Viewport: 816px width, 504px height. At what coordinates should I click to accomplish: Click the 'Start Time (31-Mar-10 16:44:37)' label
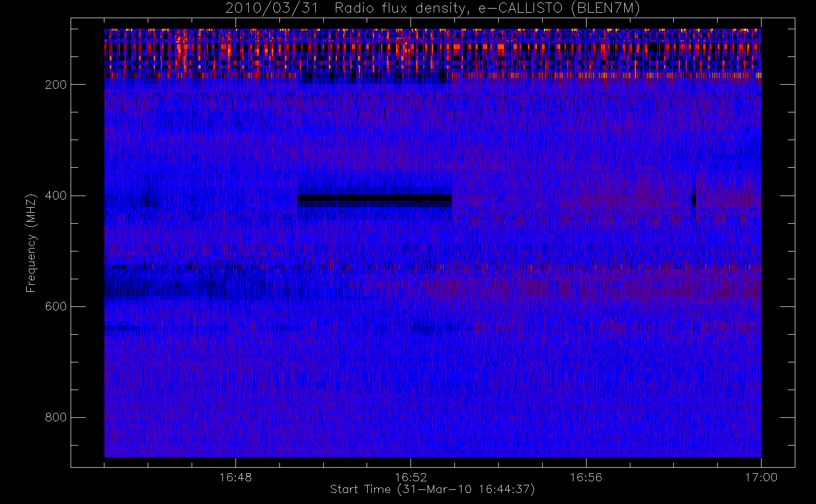pyautogui.click(x=433, y=489)
